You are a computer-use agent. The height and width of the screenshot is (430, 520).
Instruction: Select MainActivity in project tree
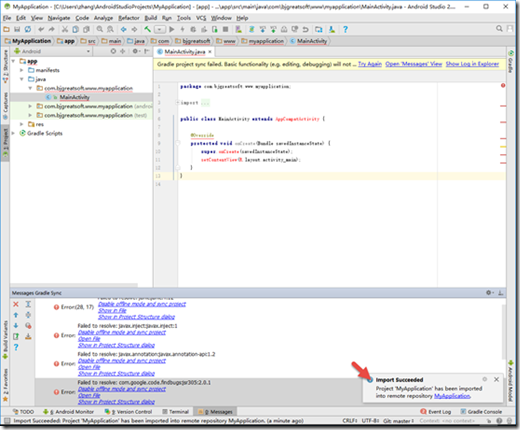74,97
